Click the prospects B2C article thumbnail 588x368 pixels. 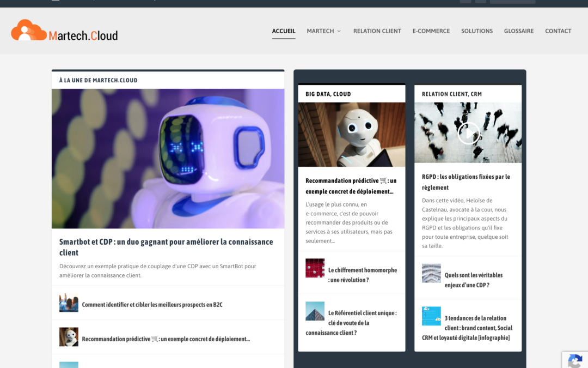[x=69, y=303]
